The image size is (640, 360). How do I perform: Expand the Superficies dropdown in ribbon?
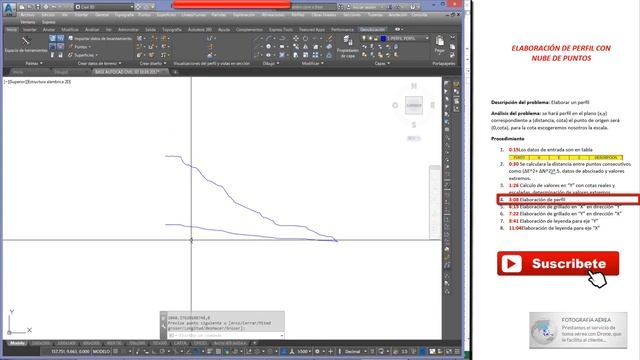click(x=83, y=55)
